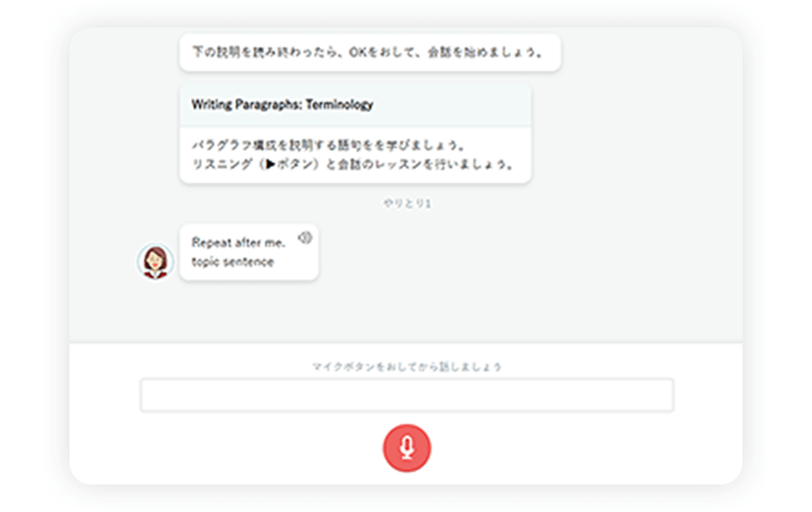This screenshot has height=512, width=812.
Task: Click the マイクボタンをおしてから話しましょう hint text
Action: (406, 367)
